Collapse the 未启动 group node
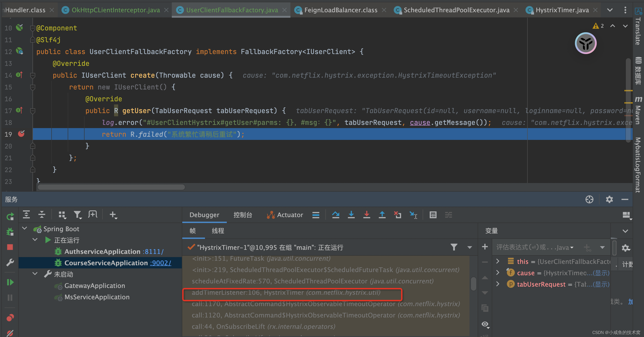644x337 pixels. point(35,274)
